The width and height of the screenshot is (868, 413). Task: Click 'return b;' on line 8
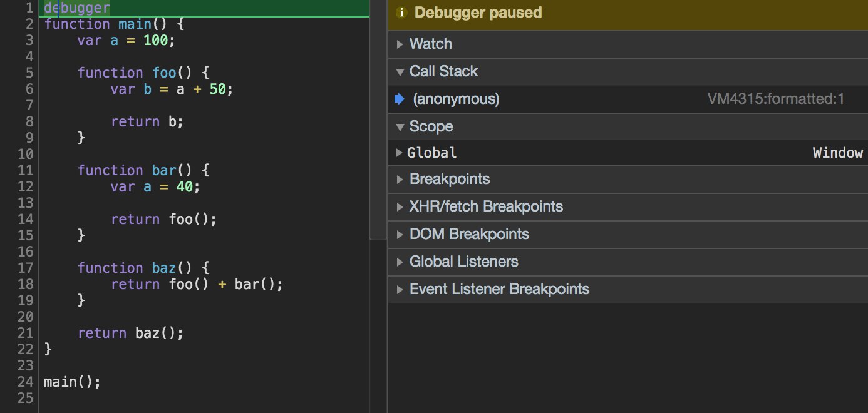(147, 122)
